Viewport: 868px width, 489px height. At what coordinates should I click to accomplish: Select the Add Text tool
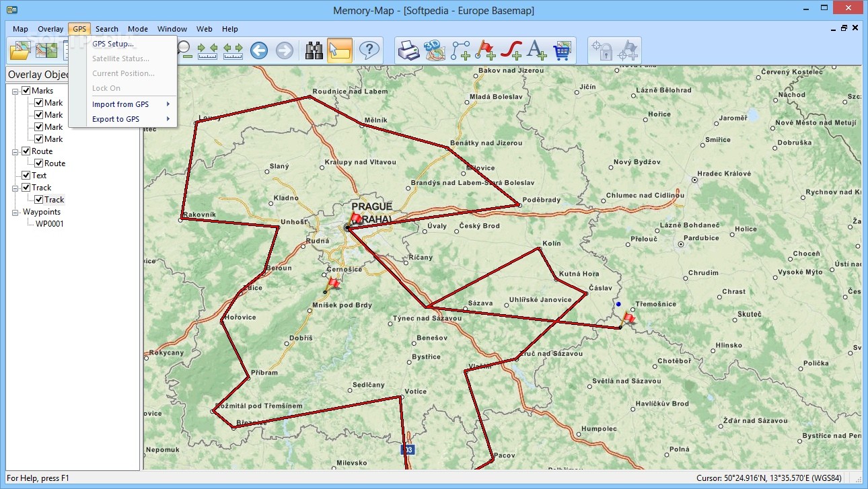pyautogui.click(x=536, y=50)
